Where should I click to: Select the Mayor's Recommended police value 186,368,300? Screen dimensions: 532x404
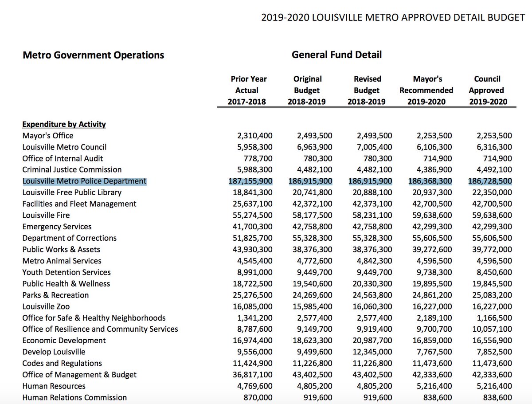click(x=430, y=181)
